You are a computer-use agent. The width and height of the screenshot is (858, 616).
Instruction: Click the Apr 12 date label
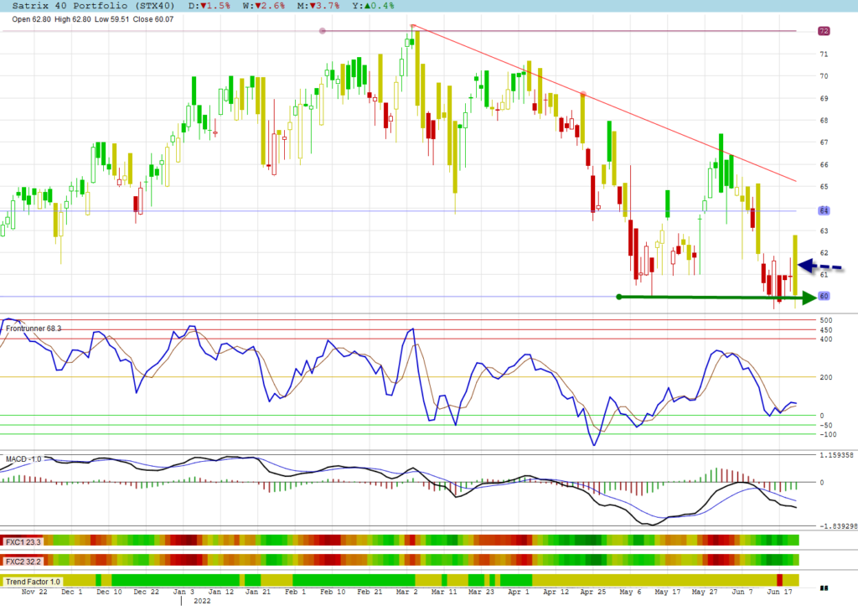556,592
